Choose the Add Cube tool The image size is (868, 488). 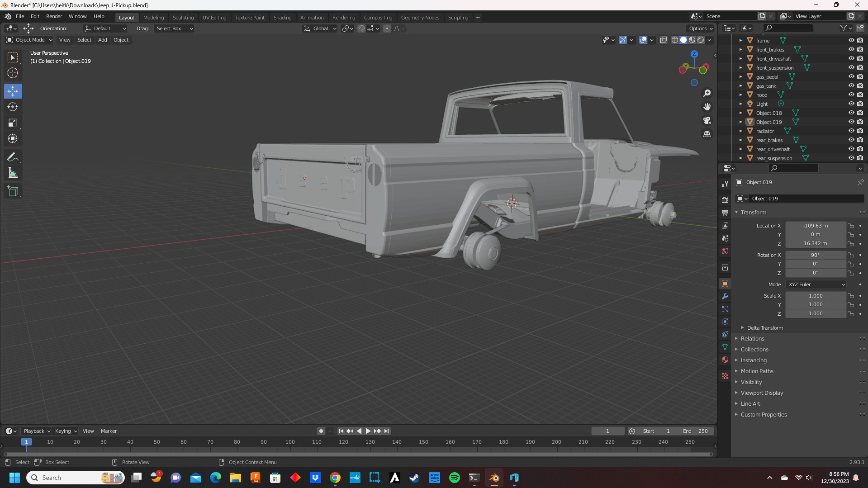[13, 191]
